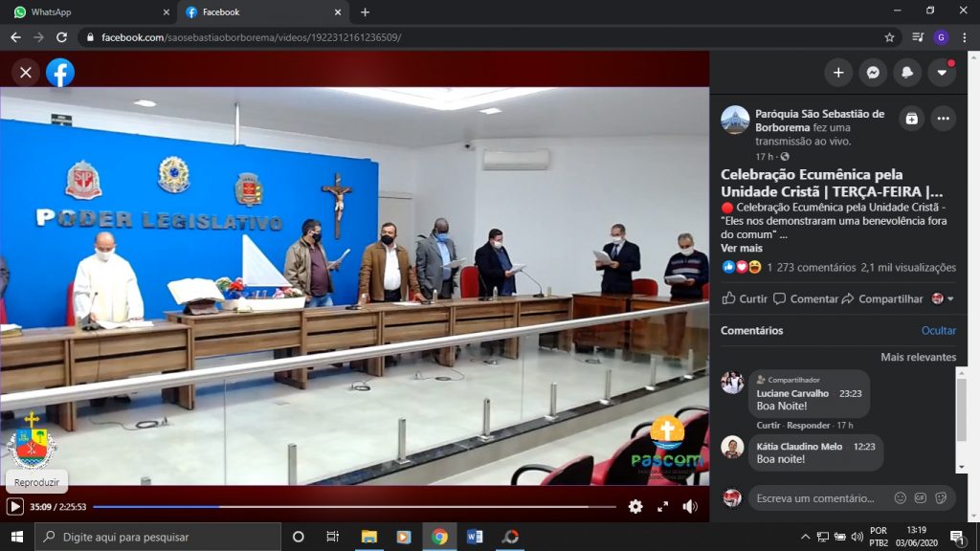Enter fullscreen video mode
980x551 pixels.
point(662,507)
